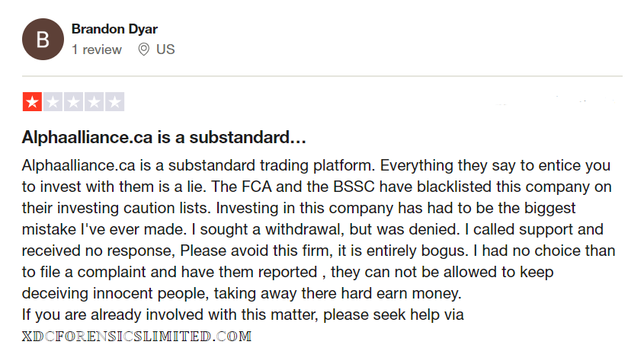This screenshot has height=348, width=644.
Task: Select the second gray rating star
Action: point(53,102)
